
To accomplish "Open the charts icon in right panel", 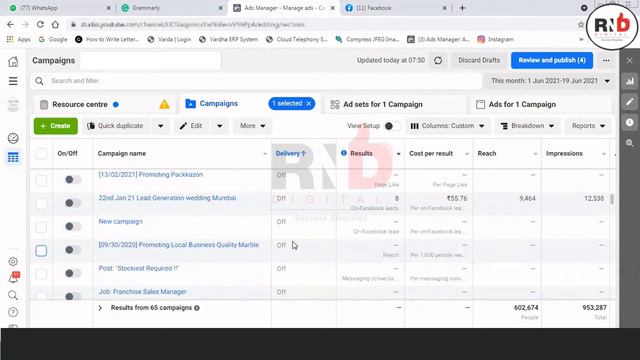I will (x=630, y=81).
